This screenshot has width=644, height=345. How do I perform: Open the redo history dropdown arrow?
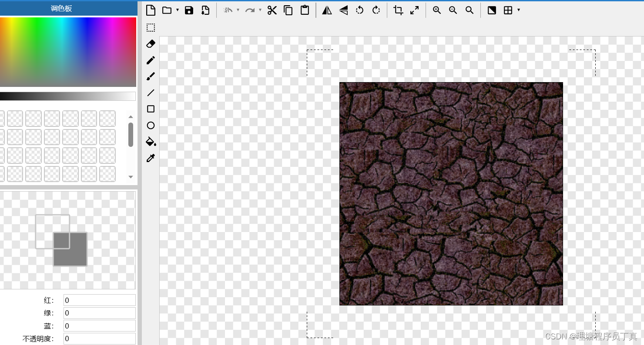(260, 10)
